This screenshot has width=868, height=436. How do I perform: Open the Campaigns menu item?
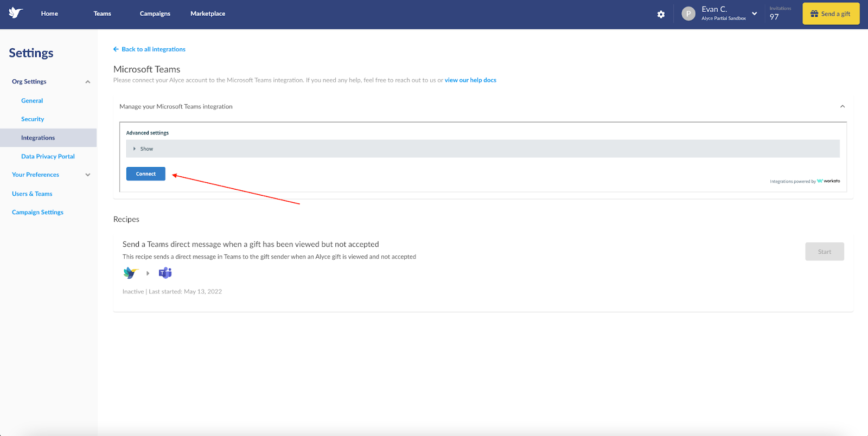pyautogui.click(x=155, y=14)
